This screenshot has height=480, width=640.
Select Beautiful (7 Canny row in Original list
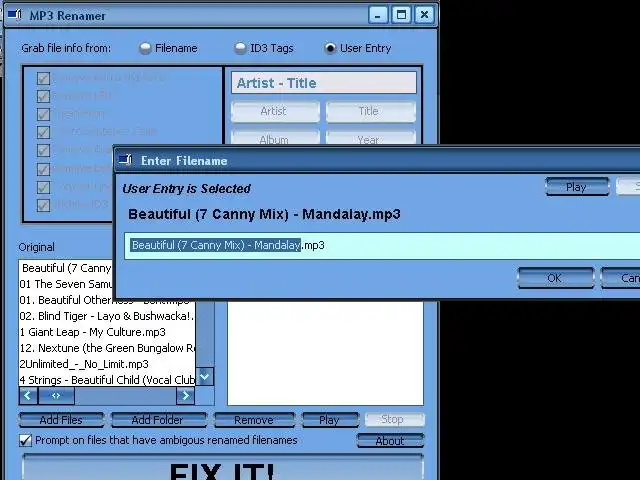[x=66, y=268]
